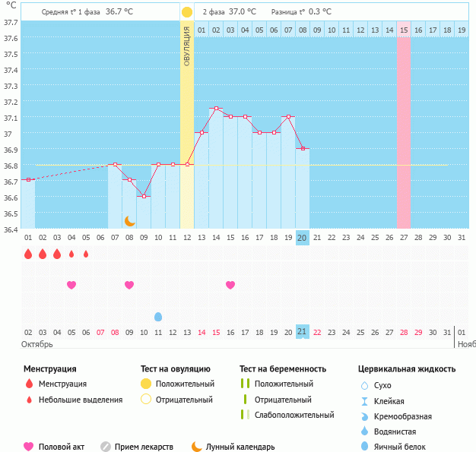Click the heart icon above October 09
The height and width of the screenshot is (452, 476).
tap(129, 285)
